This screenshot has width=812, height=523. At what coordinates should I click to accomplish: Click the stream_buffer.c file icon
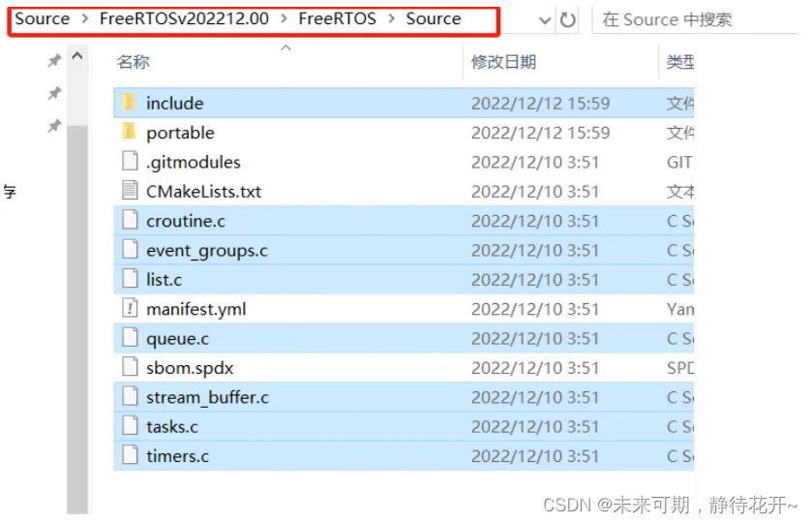(130, 396)
